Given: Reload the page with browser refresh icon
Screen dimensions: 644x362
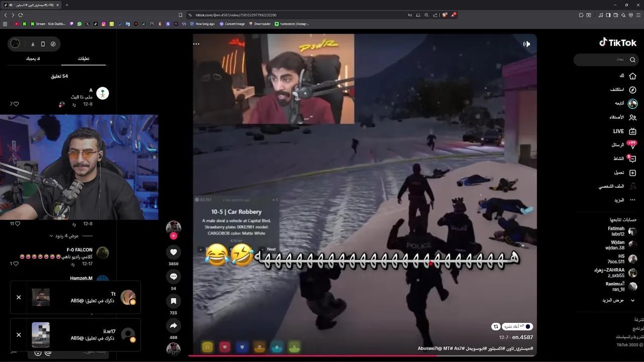Looking at the screenshot, I should pos(21,15).
